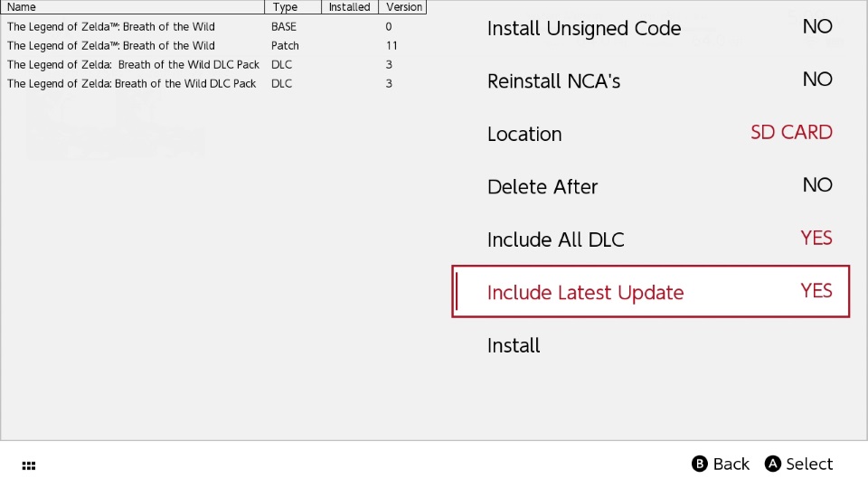The image size is (868, 488).
Task: Click the Installed column header
Action: point(350,6)
